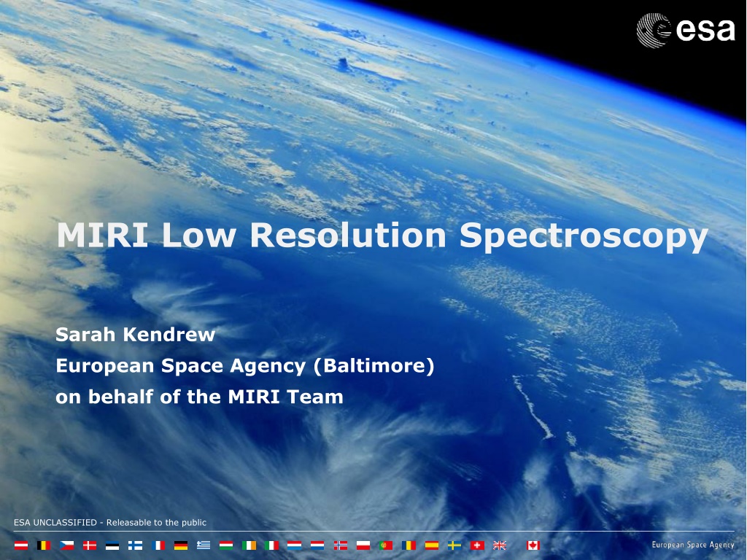Select the France flag

158,545
